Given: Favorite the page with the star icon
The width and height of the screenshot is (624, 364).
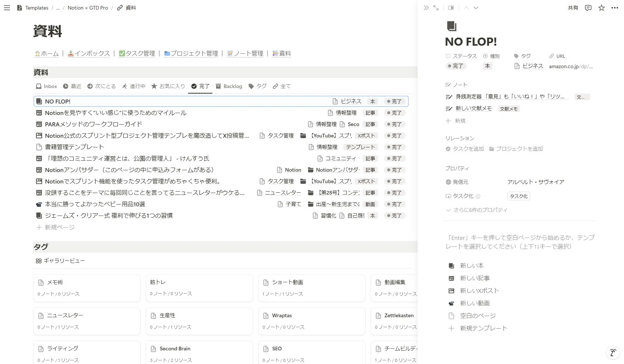Looking at the screenshot, I should pos(602,8).
